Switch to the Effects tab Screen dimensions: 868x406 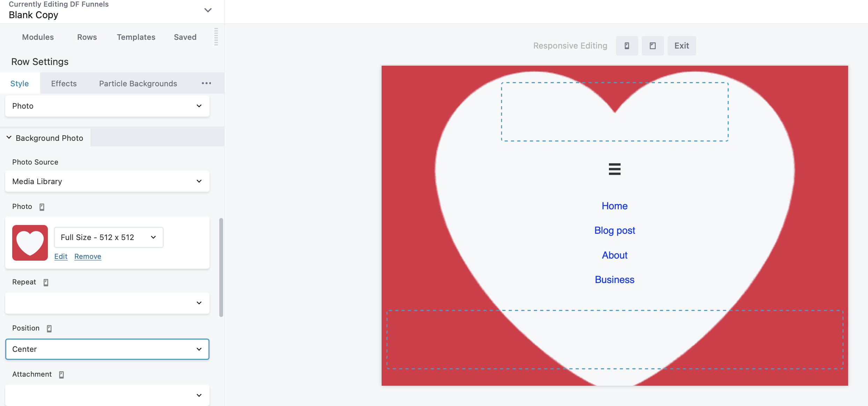(64, 84)
